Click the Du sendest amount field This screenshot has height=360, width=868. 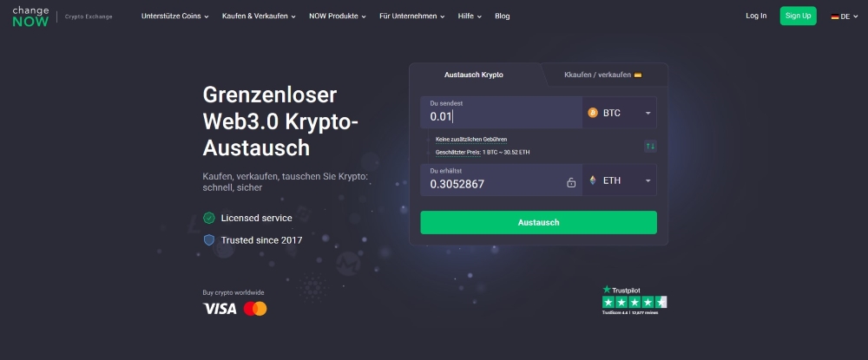[x=501, y=113]
